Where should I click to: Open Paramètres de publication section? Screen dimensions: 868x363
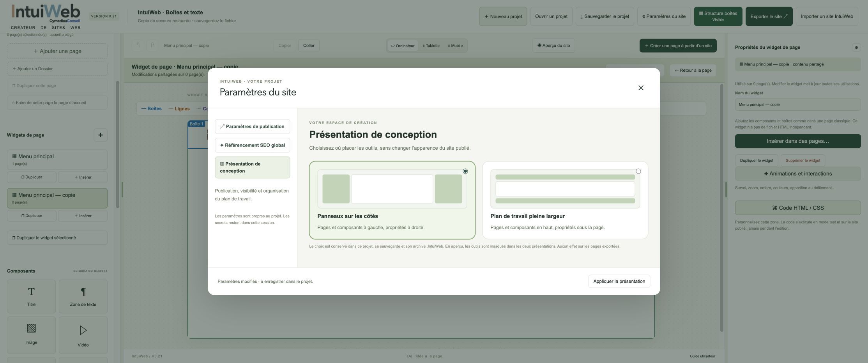click(x=252, y=126)
